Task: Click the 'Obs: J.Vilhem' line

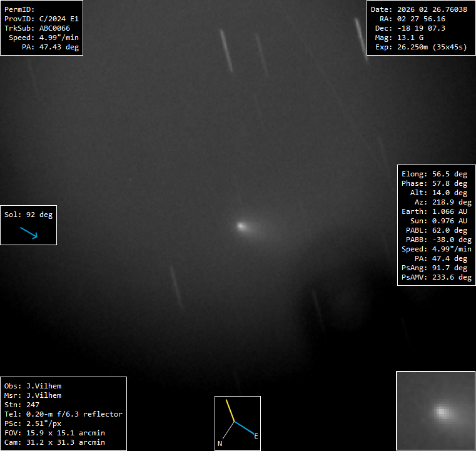Action: (33, 386)
